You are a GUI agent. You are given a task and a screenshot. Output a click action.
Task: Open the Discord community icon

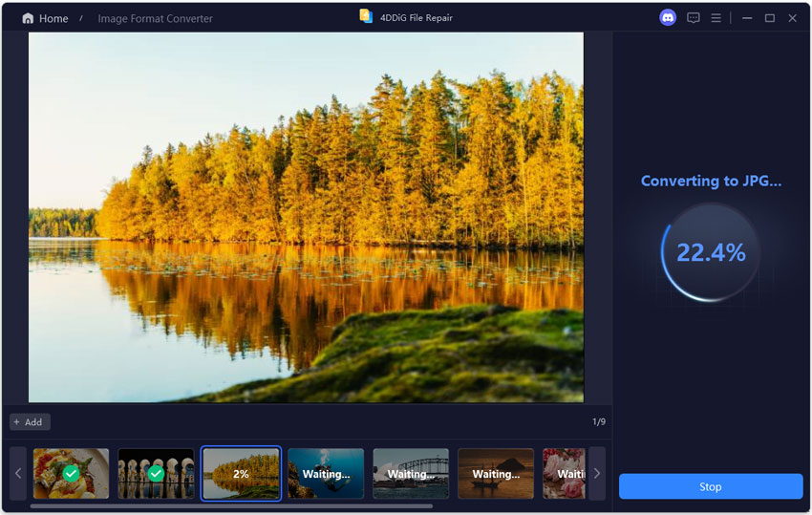click(x=668, y=17)
